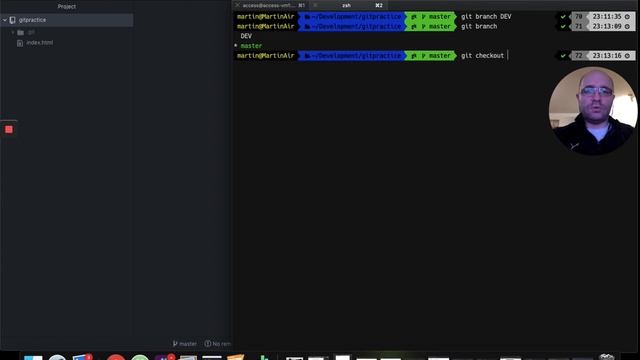The height and width of the screenshot is (360, 640).
Task: Click the green 'master' branch output line
Action: point(251,46)
